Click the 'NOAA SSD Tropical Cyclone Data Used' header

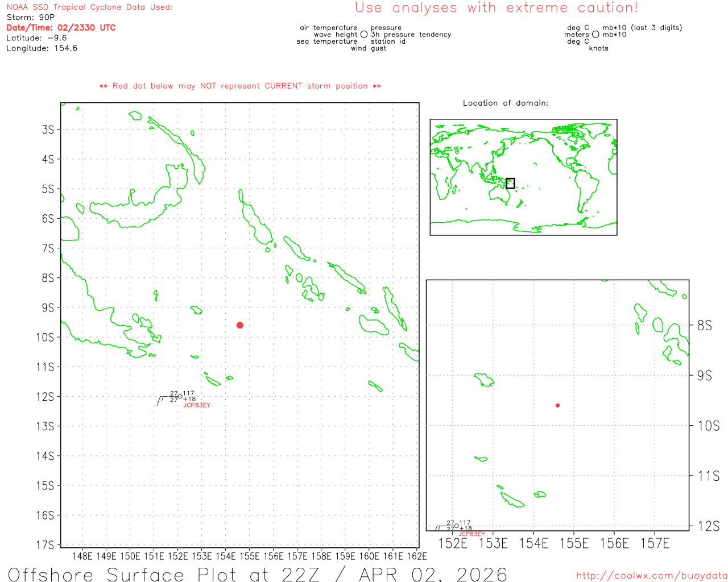pos(89,7)
